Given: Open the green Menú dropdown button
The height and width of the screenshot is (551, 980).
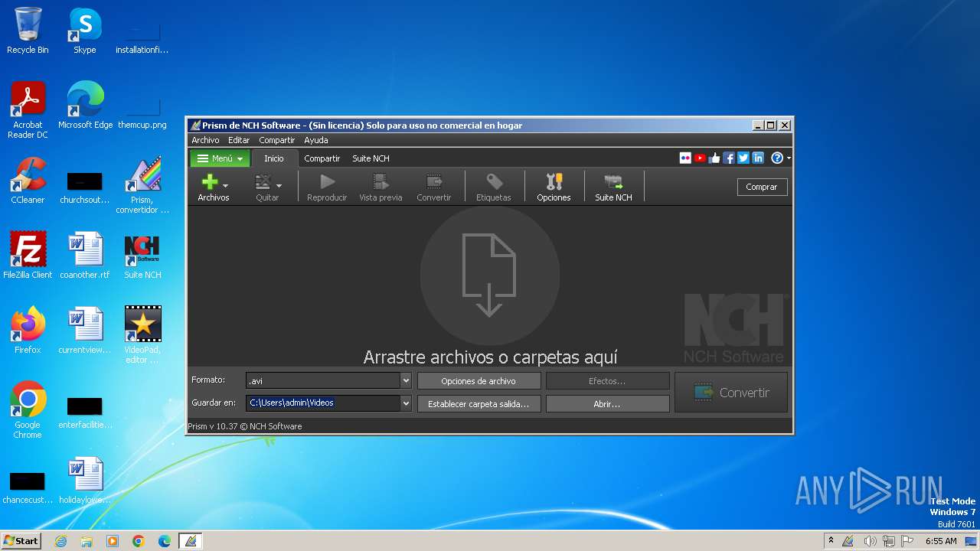Looking at the screenshot, I should pos(220,158).
